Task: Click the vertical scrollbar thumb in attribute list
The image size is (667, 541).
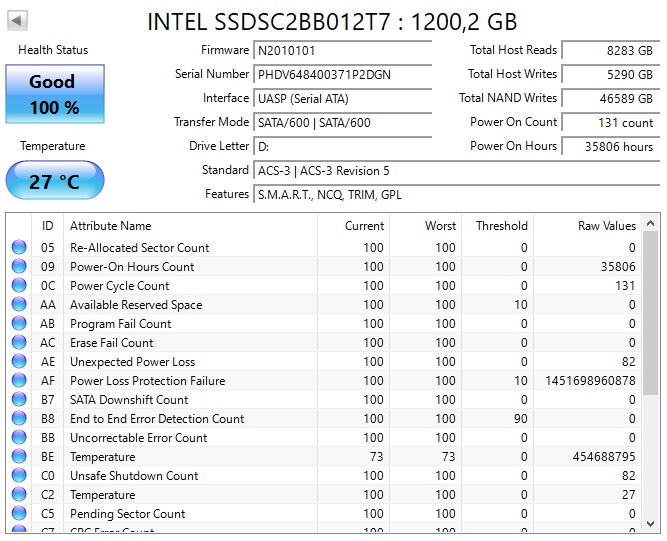Action: coord(650,313)
